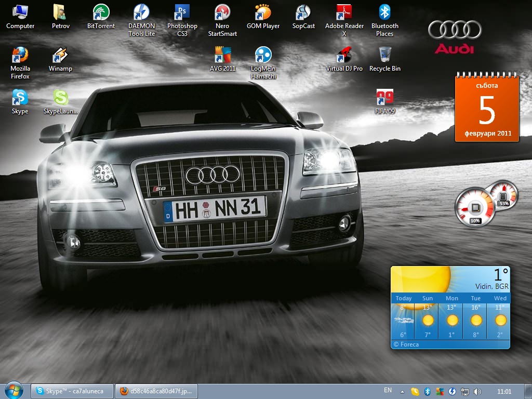532x399 pixels.
Task: Click the Wed forecast column header
Action: click(500, 298)
